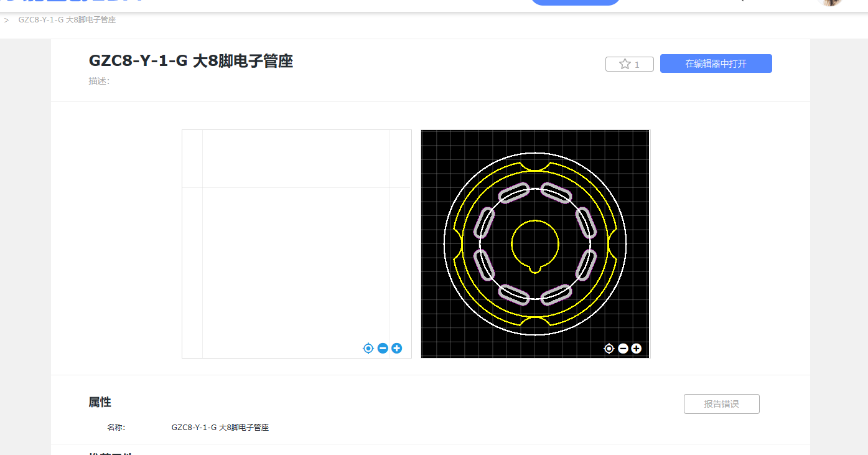
Task: Zoom out the schematic symbol preview
Action: (383, 349)
